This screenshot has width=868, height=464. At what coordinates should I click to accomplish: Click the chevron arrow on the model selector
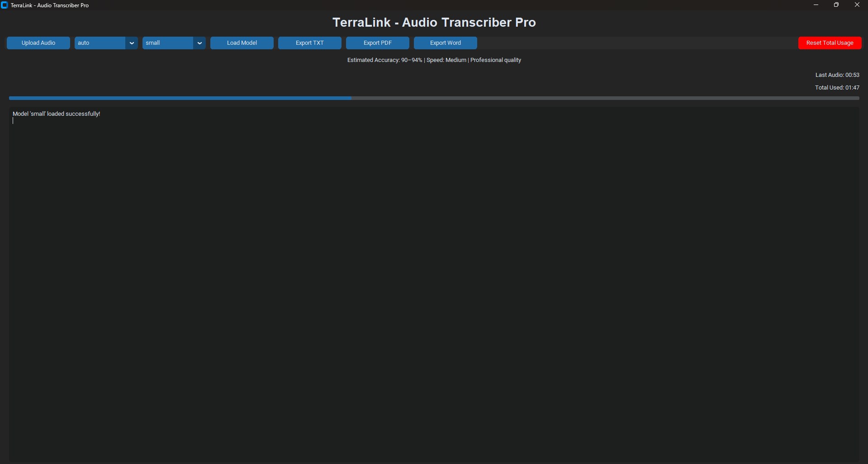coord(199,43)
